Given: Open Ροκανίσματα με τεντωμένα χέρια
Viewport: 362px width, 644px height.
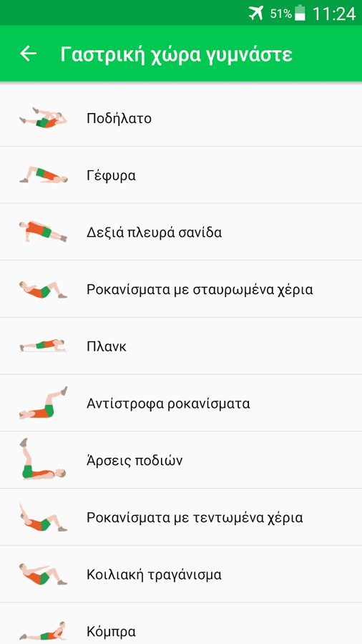Looking at the screenshot, I should [181, 517].
